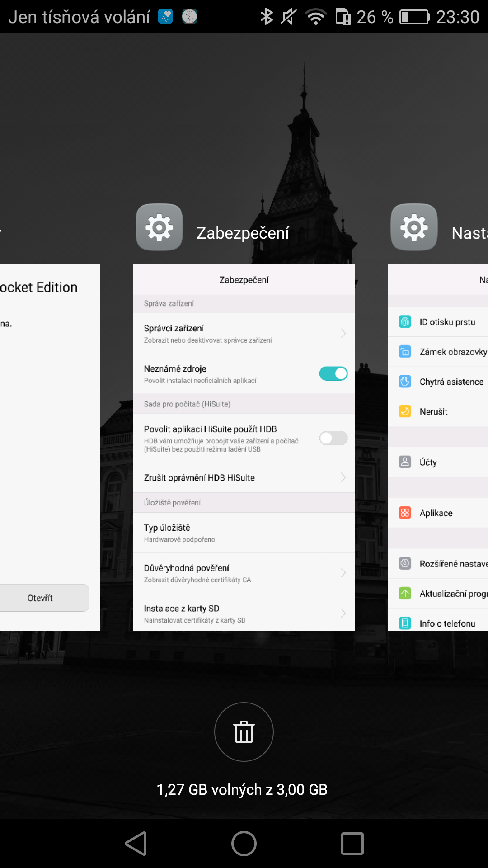The width and height of the screenshot is (488, 868).
Task: Tap the Nastavení gear app icon
Action: [x=414, y=227]
